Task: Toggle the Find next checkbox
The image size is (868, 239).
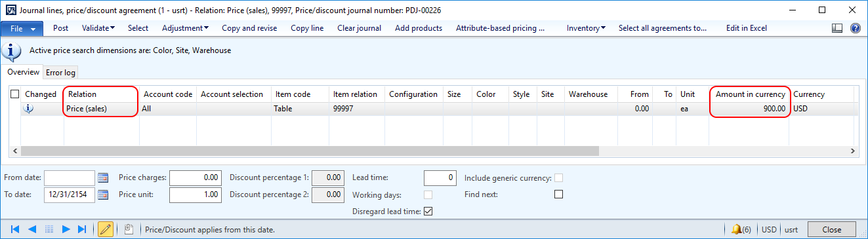Action: point(559,194)
